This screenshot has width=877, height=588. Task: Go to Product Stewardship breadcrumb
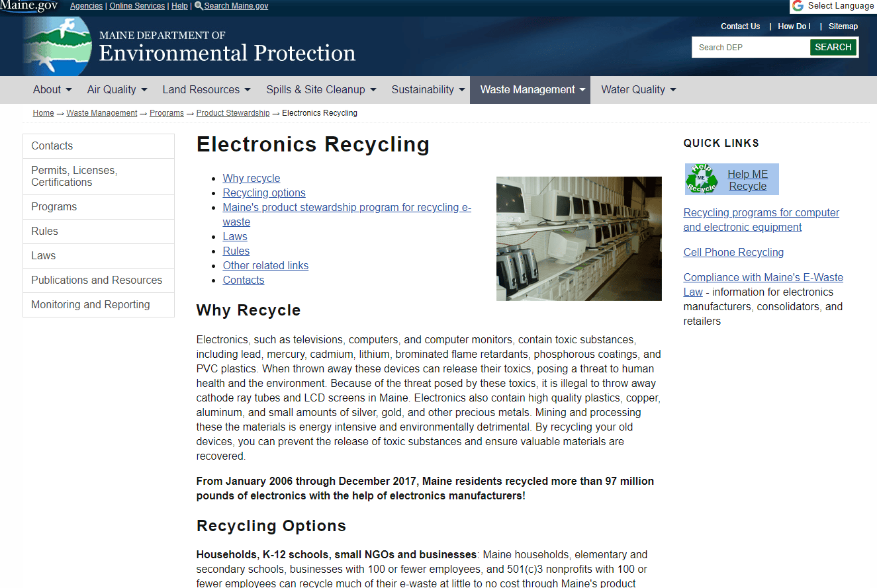point(233,113)
